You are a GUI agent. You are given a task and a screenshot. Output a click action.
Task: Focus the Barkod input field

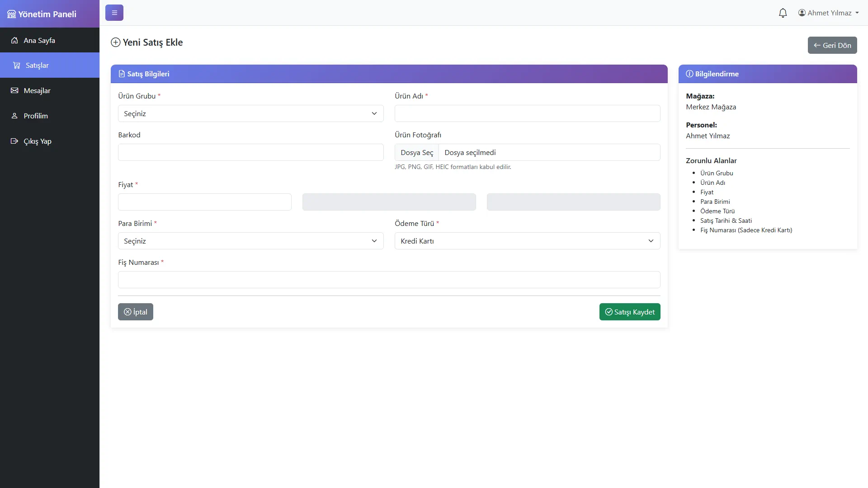click(x=251, y=152)
